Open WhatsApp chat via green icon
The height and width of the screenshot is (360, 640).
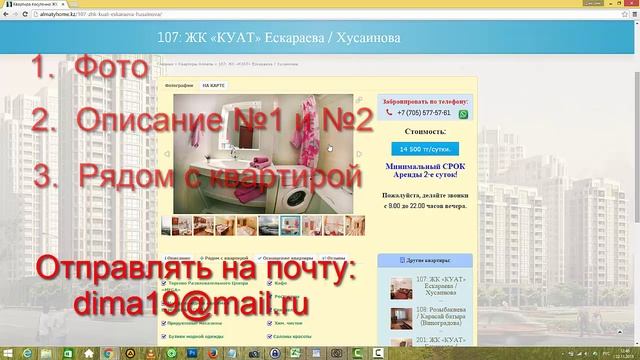[x=463, y=114]
